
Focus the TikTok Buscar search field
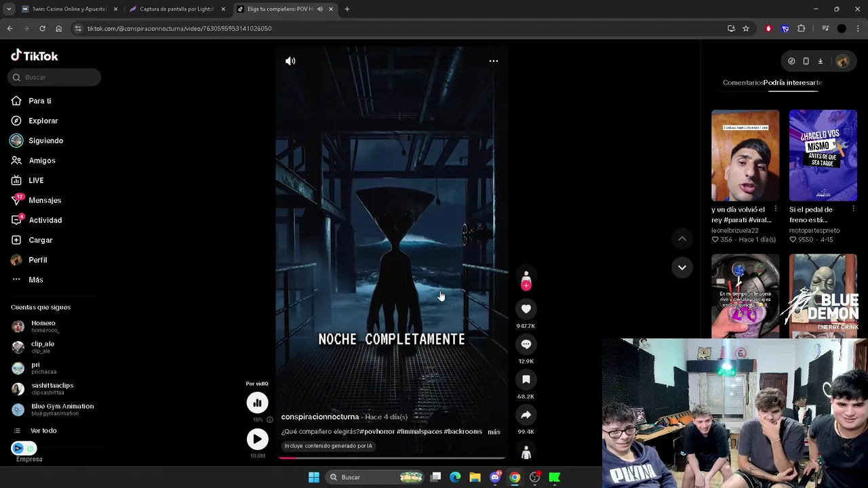pyautogui.click(x=54, y=77)
